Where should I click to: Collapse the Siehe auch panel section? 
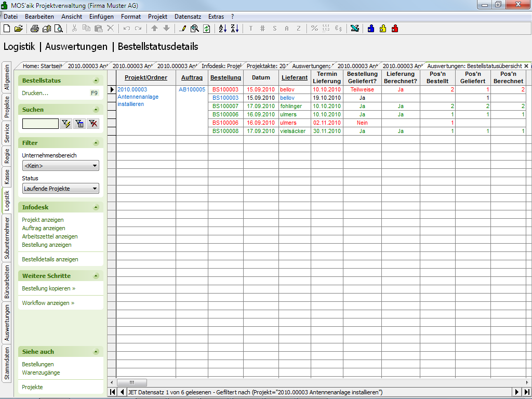[x=96, y=352]
